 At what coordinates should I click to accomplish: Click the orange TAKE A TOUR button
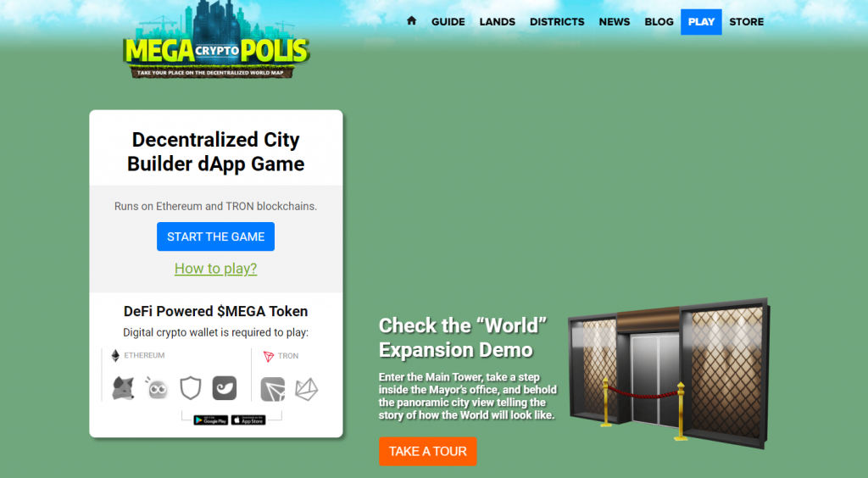427,452
